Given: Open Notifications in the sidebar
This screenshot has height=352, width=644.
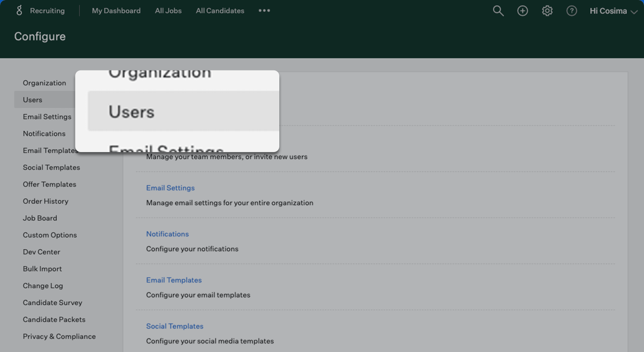Looking at the screenshot, I should click(x=44, y=133).
